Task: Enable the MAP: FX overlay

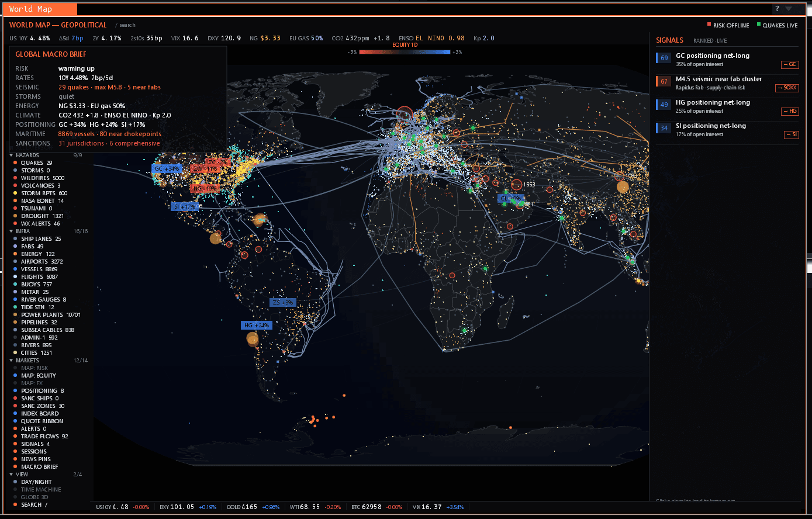Action: (27, 383)
